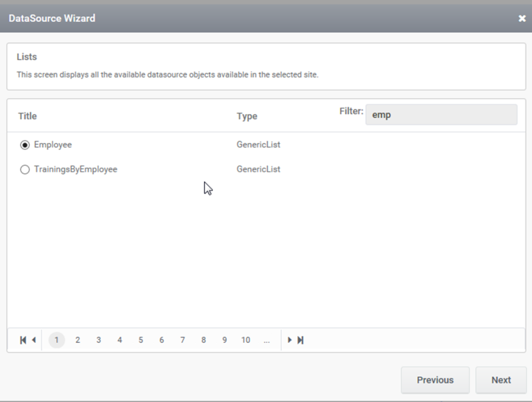
Task: Close the DataSource Wizard dialog
Action: click(x=522, y=19)
